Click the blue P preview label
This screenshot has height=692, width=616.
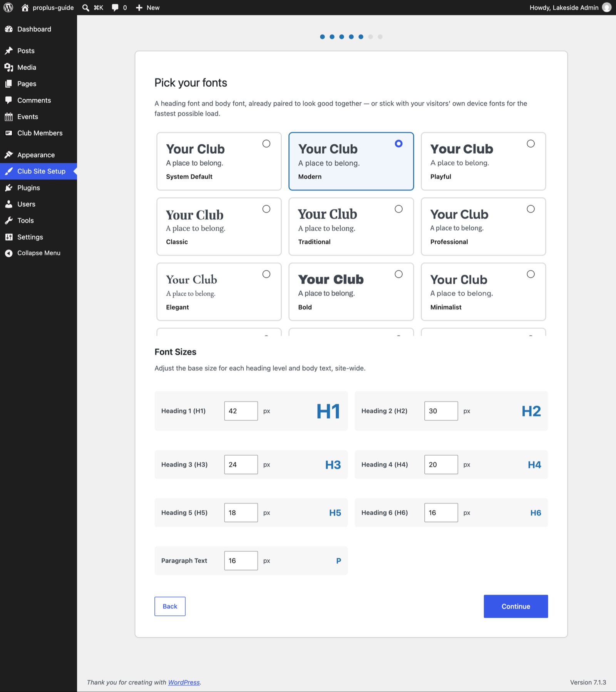338,561
